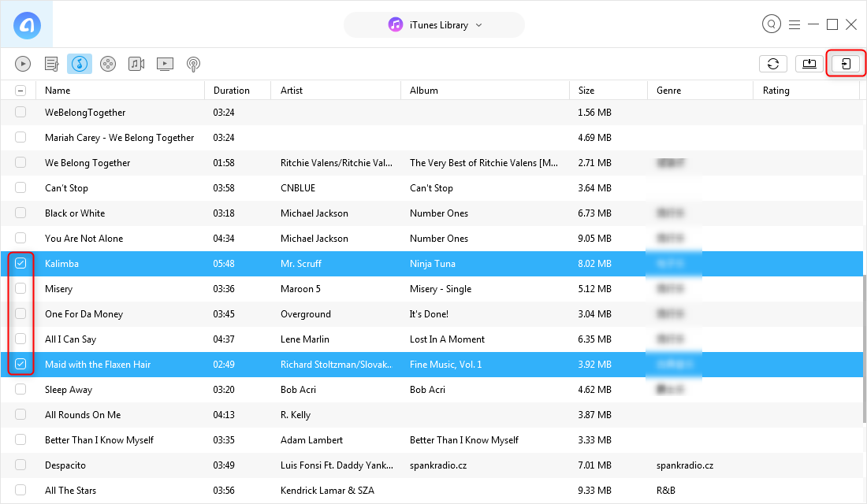Check the One For Da Money checkbox
The image size is (867, 504).
(20, 313)
